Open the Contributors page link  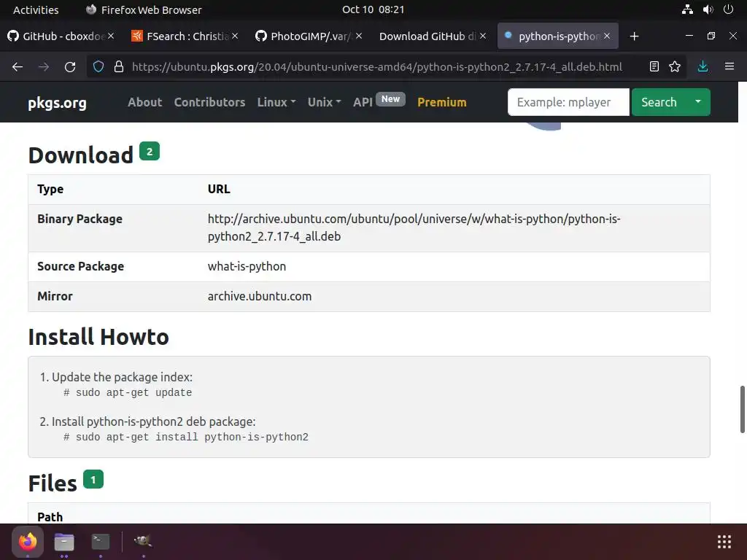pos(209,102)
